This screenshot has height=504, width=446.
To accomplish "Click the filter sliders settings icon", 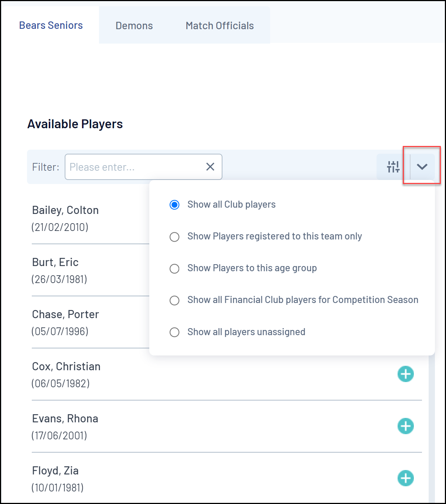I will coord(393,167).
